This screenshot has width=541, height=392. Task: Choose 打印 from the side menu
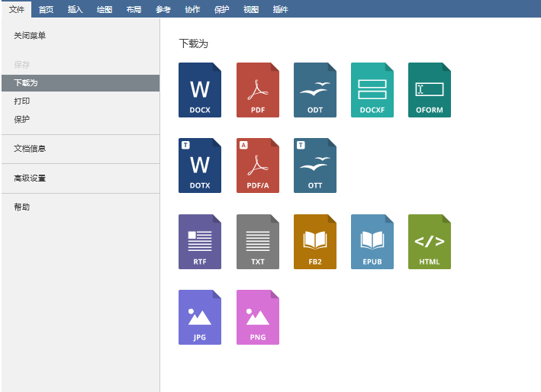[80, 101]
